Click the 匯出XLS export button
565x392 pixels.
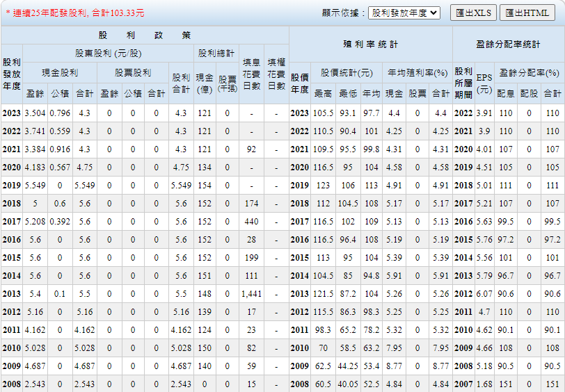click(472, 13)
